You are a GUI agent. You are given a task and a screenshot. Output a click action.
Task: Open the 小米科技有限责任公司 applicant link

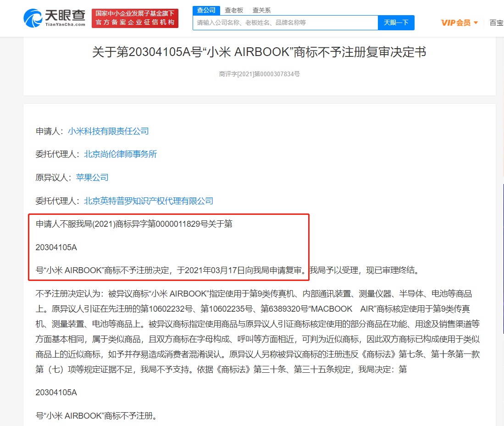coord(108,131)
